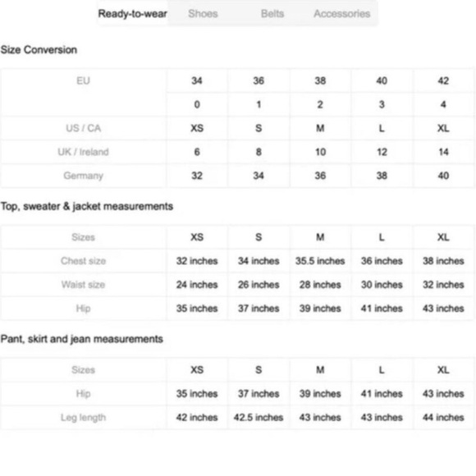Select the Chest size row label
Viewport: 476px width, 476px height.
83,261
